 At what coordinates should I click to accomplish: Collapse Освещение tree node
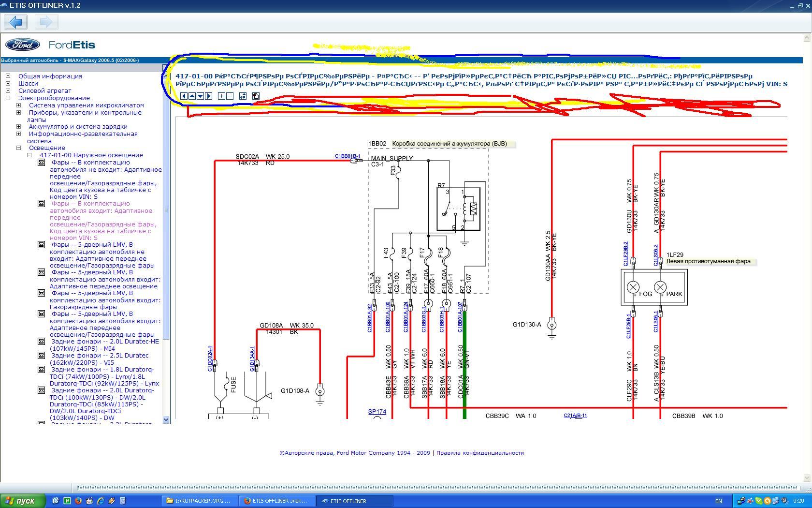(18, 148)
